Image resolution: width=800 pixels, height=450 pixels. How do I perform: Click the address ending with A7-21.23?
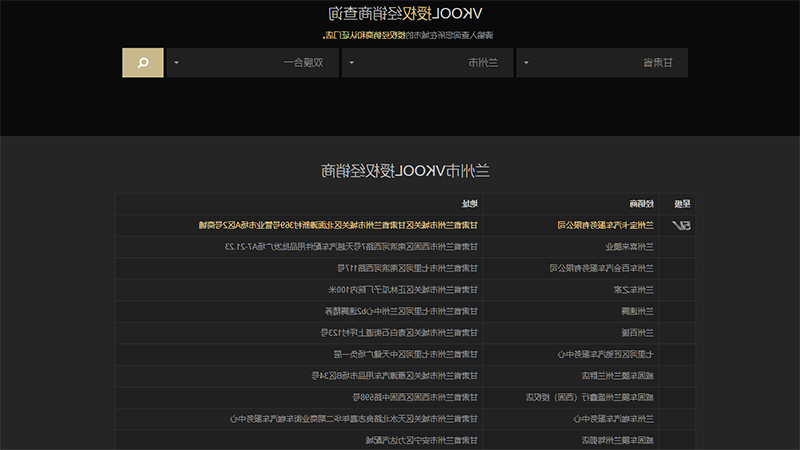[x=352, y=247]
